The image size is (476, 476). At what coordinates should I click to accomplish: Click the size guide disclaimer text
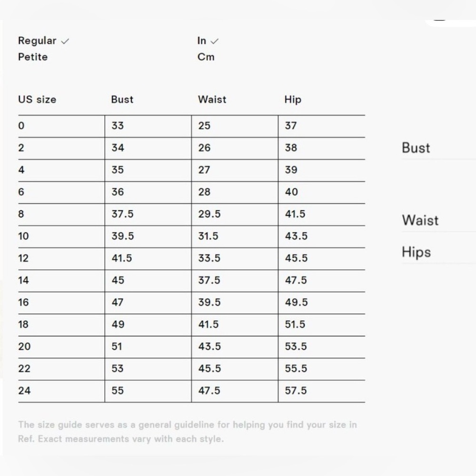pyautogui.click(x=187, y=432)
